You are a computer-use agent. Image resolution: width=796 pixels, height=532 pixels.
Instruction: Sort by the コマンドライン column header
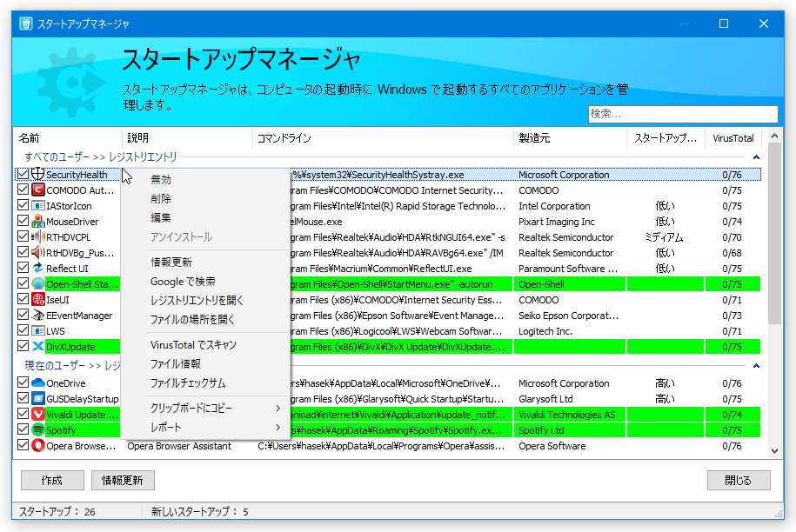[383, 138]
